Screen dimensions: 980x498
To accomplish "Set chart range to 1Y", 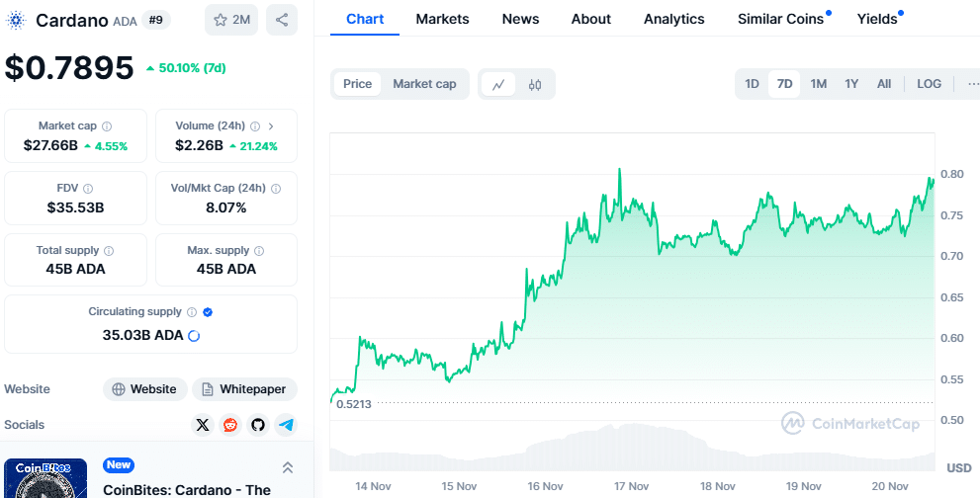I will point(851,84).
